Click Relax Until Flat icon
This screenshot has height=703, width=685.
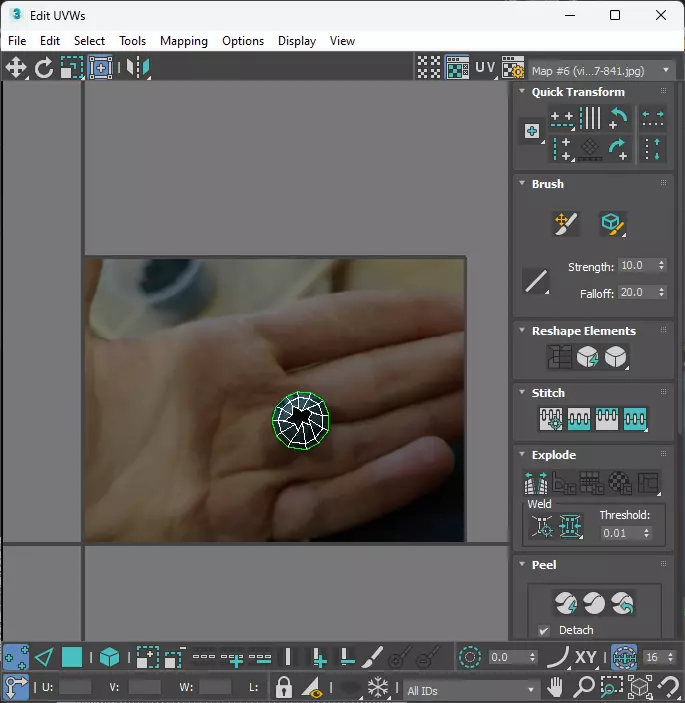(587, 357)
